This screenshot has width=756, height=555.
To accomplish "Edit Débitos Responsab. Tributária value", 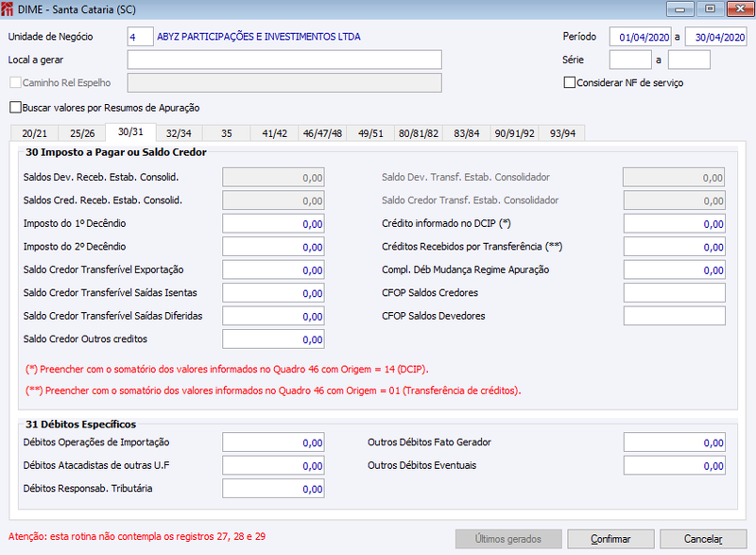I will pyautogui.click(x=273, y=489).
